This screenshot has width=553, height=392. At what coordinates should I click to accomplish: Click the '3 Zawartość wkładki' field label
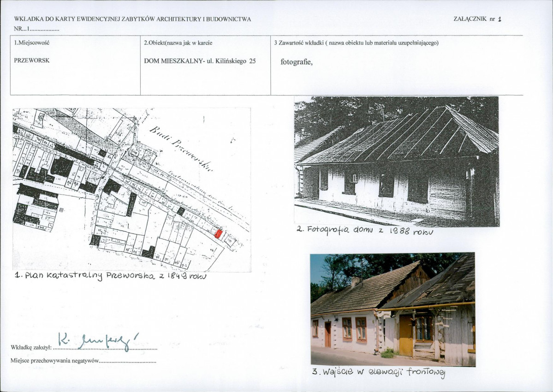[x=356, y=43]
